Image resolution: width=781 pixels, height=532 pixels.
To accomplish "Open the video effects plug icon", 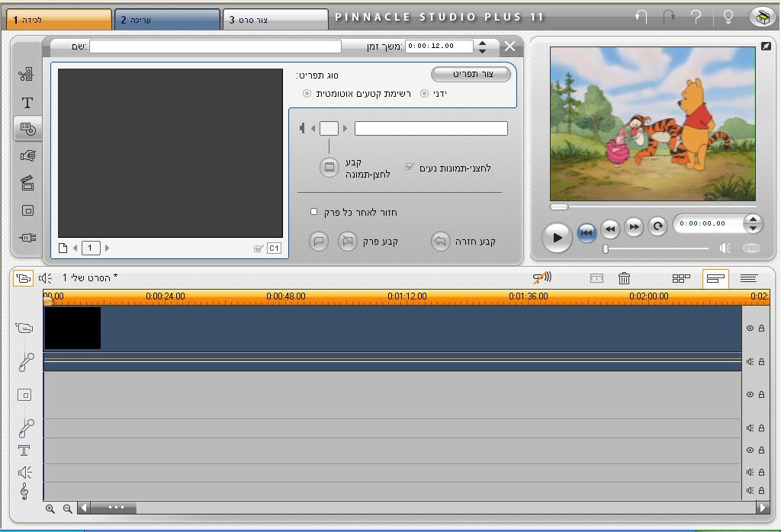I will pos(28,237).
